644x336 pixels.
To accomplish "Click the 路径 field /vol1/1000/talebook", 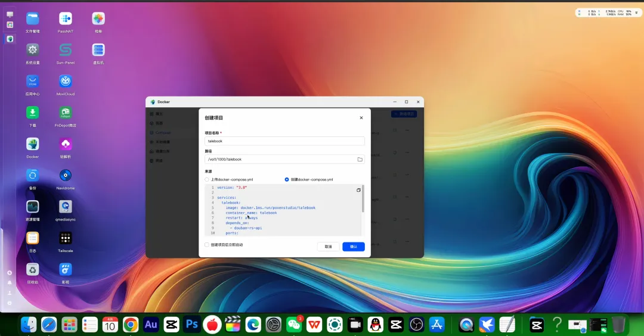I will pyautogui.click(x=284, y=159).
